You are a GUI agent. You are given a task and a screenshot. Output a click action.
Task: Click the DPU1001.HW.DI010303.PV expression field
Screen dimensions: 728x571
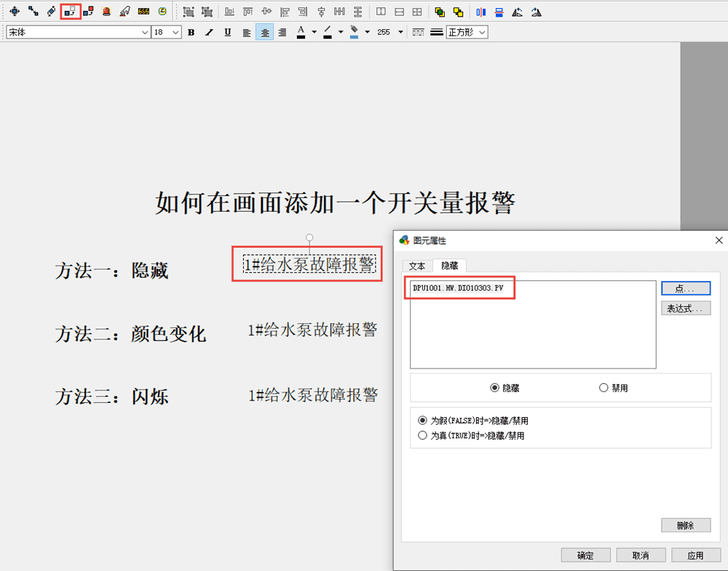[533, 324]
